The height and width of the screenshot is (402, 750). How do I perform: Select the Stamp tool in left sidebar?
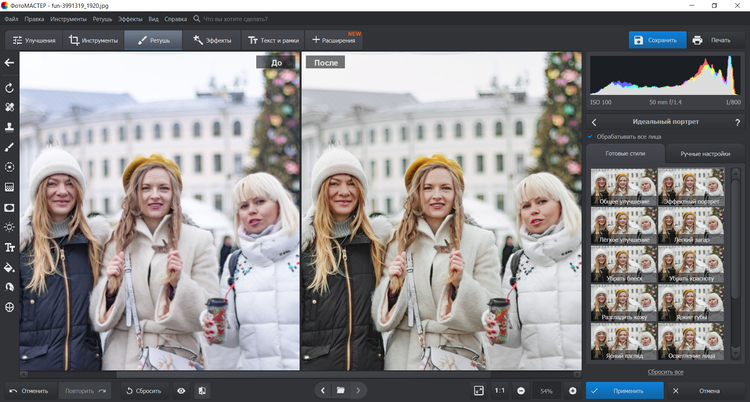[9, 127]
